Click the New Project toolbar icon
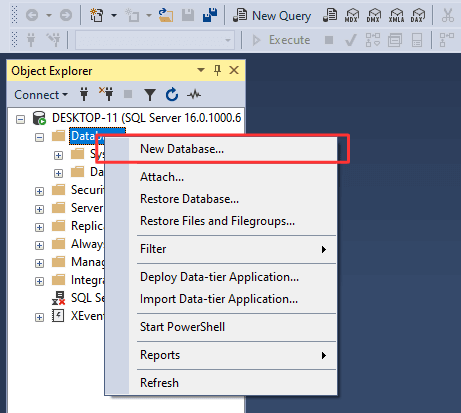The height and width of the screenshot is (413, 461). [x=97, y=15]
